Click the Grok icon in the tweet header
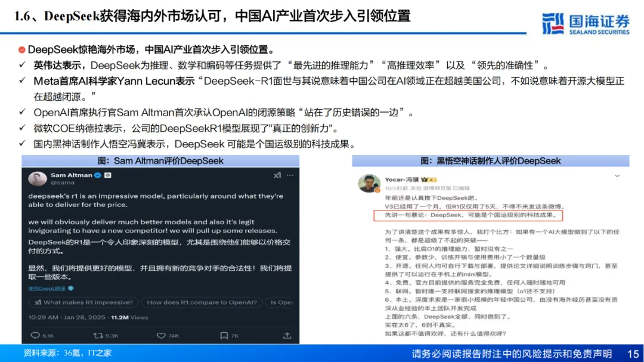Screen dimensions: 644x362 [277, 175]
